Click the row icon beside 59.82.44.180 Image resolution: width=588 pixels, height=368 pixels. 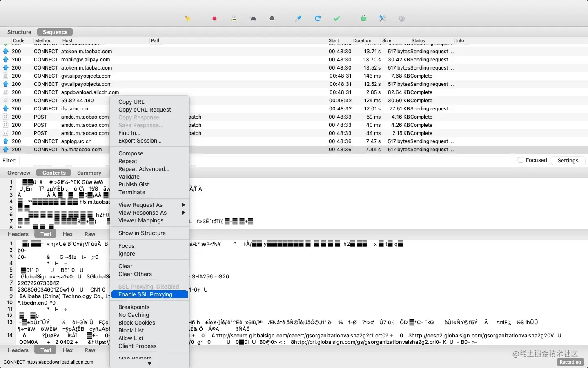6,101
